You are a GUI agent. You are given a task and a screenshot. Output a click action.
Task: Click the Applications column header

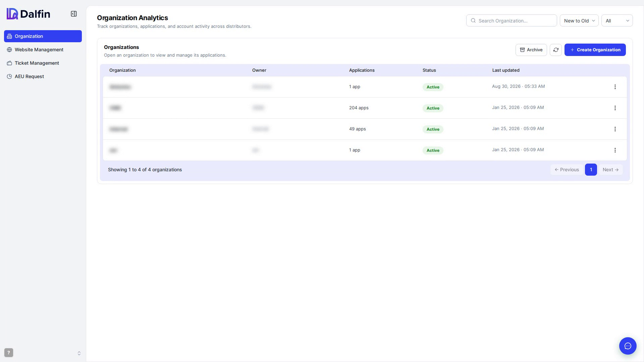point(362,70)
